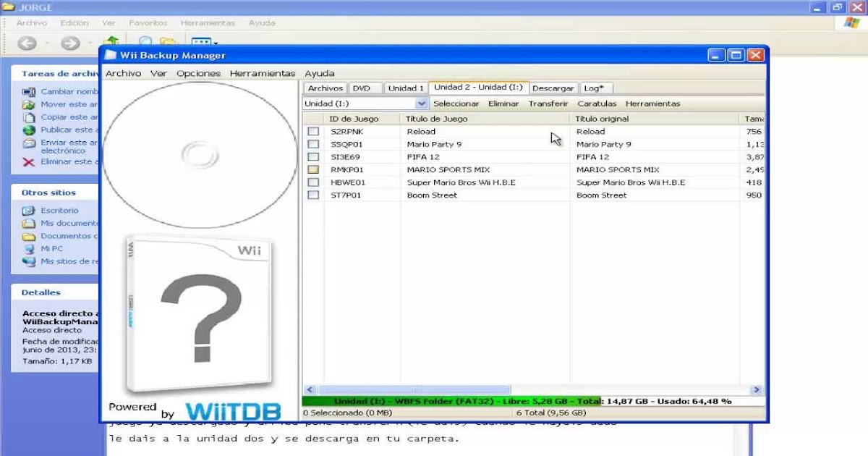
Task: Click the Windows flag logo in Explorer
Action: 851,22
